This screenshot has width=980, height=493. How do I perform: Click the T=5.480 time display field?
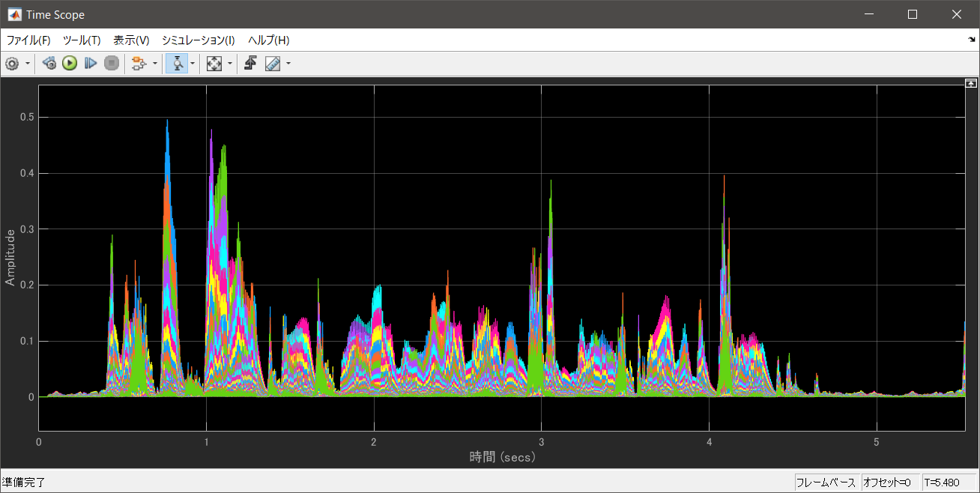[x=943, y=482]
